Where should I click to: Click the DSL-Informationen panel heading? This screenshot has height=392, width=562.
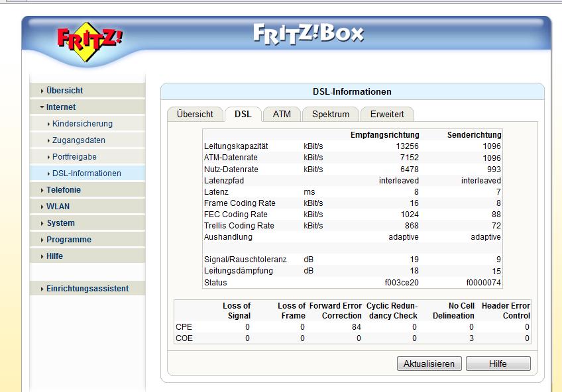352,91
